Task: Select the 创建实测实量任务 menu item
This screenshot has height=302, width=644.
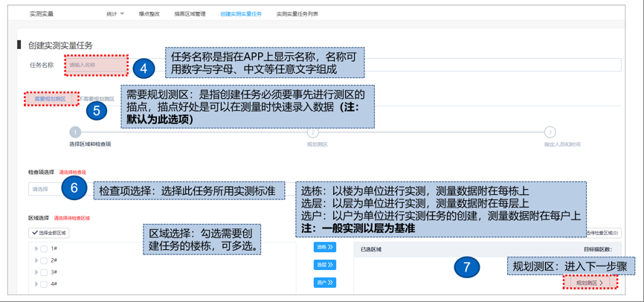Action: click(x=241, y=14)
